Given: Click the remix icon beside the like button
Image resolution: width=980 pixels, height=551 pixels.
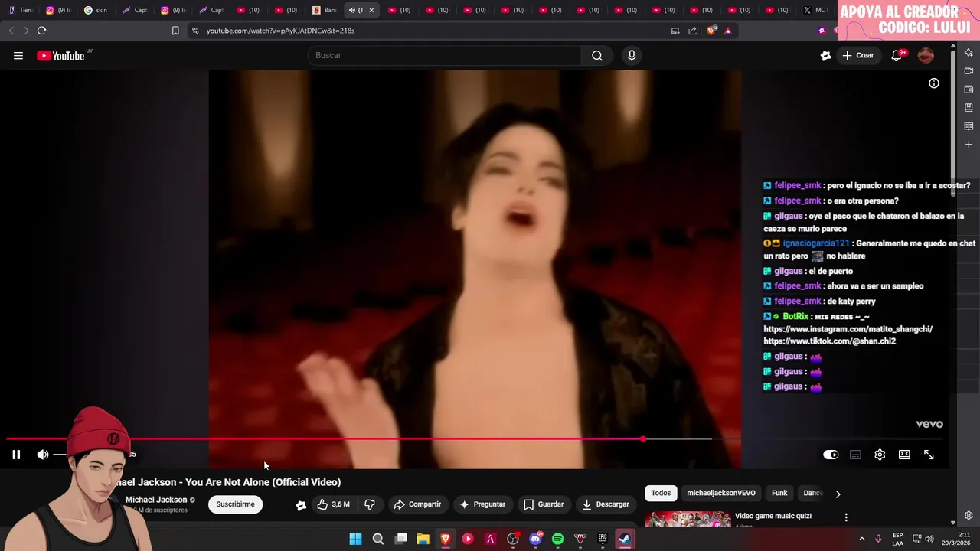Looking at the screenshot, I should tap(301, 505).
